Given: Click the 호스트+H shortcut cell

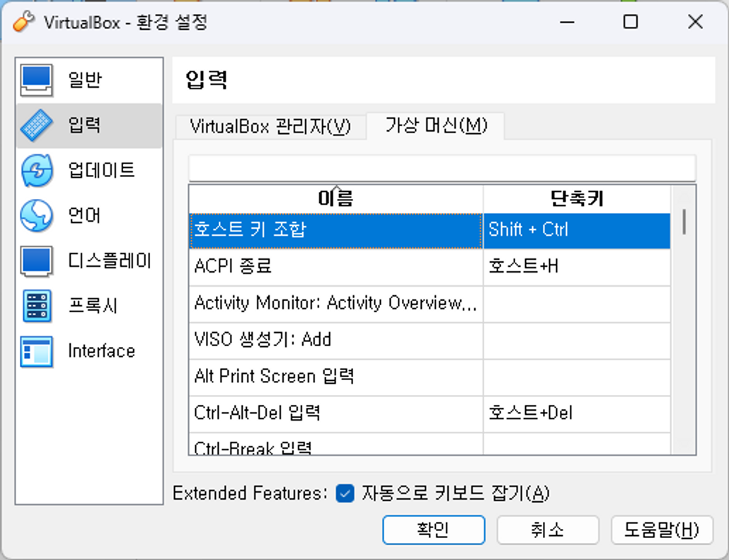Looking at the screenshot, I should point(577,267).
